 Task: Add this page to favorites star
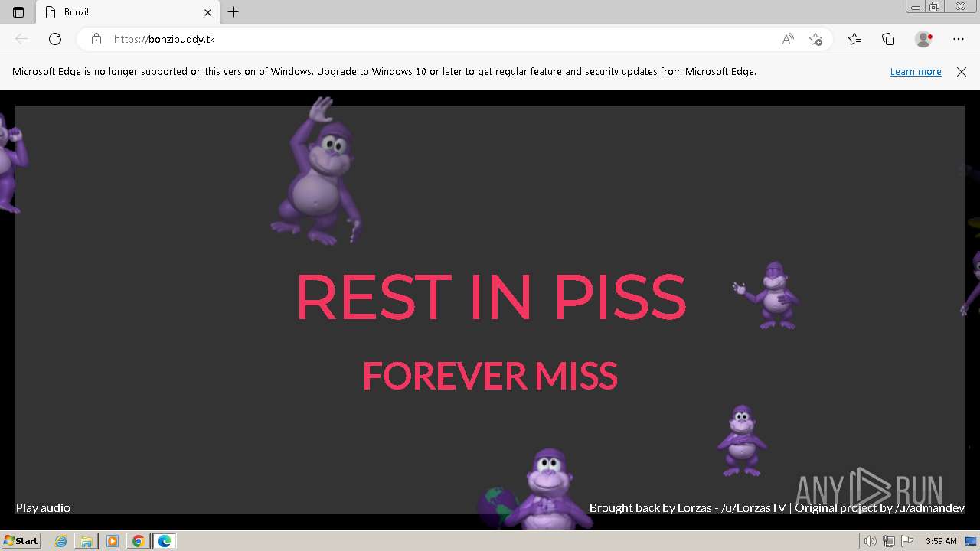pyautogui.click(x=815, y=39)
